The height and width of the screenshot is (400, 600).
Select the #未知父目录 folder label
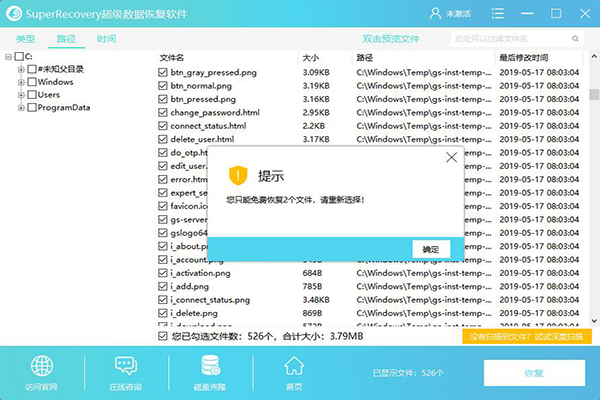[60, 69]
